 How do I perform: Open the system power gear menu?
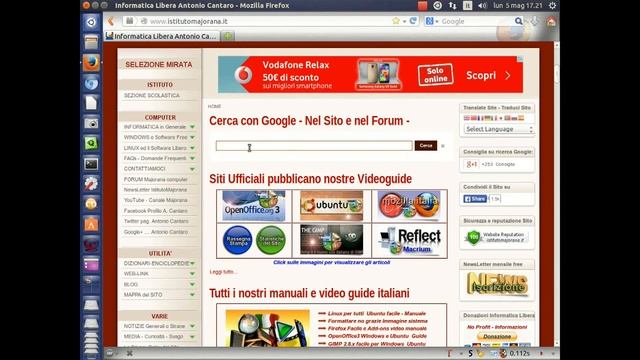click(x=552, y=5)
